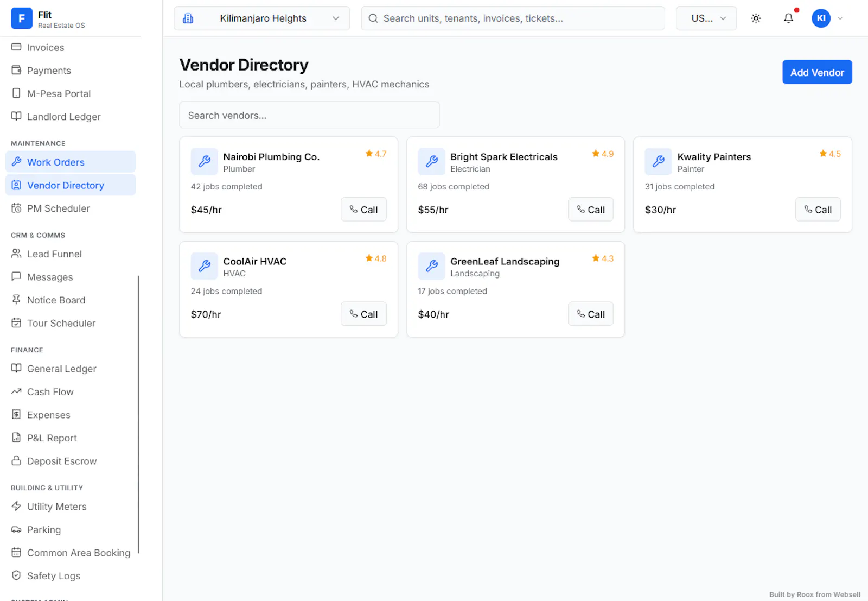Image resolution: width=868 pixels, height=601 pixels.
Task: Click the GreenLeaf Landscaping wrench icon
Action: pos(431,266)
